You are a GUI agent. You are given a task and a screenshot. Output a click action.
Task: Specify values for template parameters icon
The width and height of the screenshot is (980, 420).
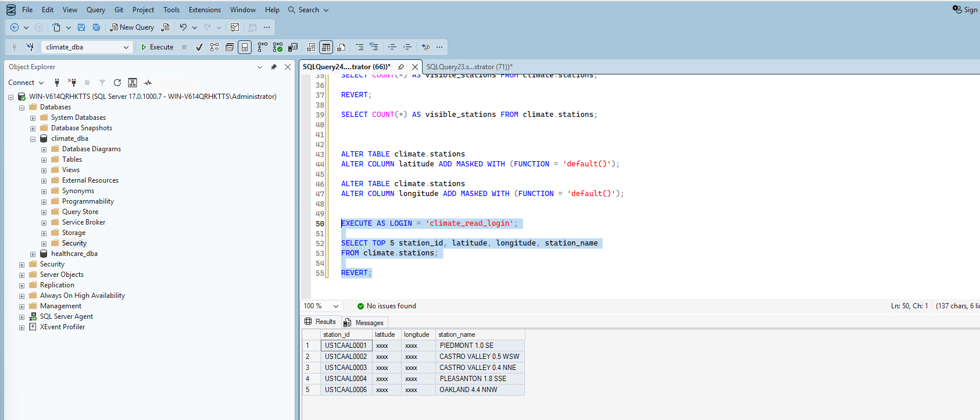pyautogui.click(x=425, y=47)
